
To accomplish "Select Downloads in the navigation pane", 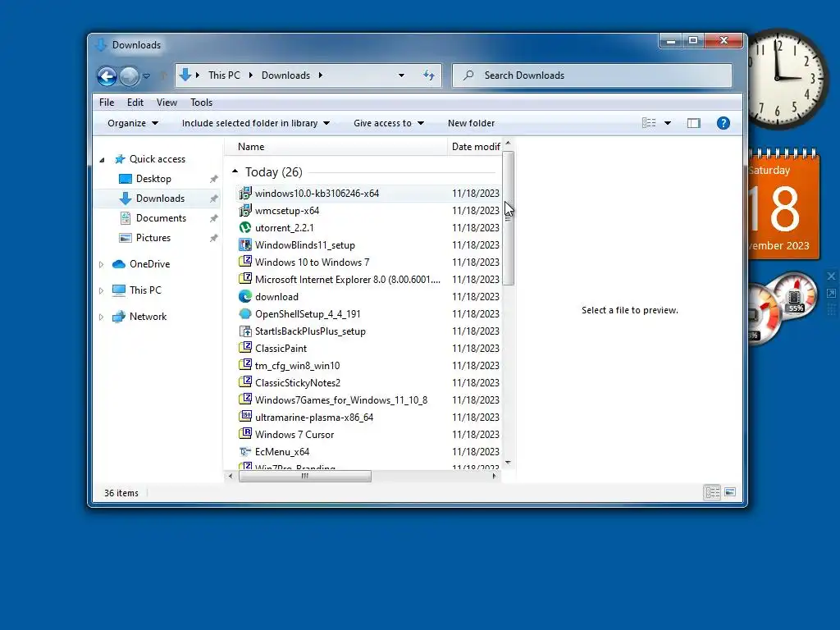I will coord(160,199).
